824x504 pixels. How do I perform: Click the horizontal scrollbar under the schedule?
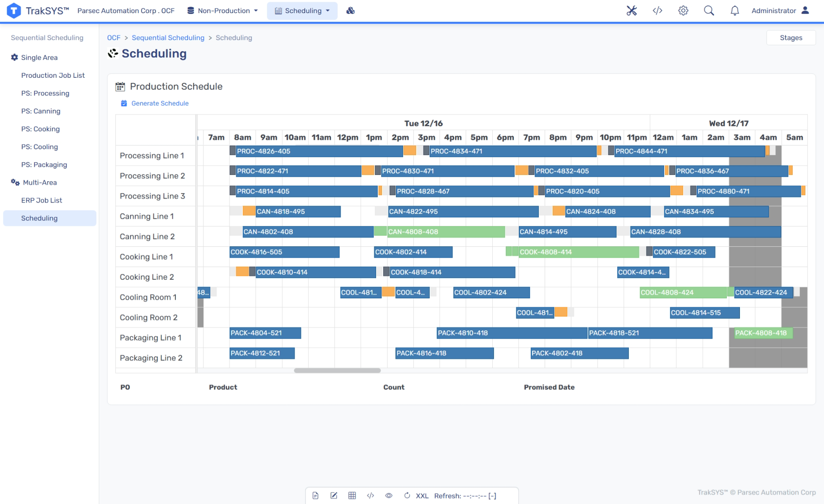[337, 371]
